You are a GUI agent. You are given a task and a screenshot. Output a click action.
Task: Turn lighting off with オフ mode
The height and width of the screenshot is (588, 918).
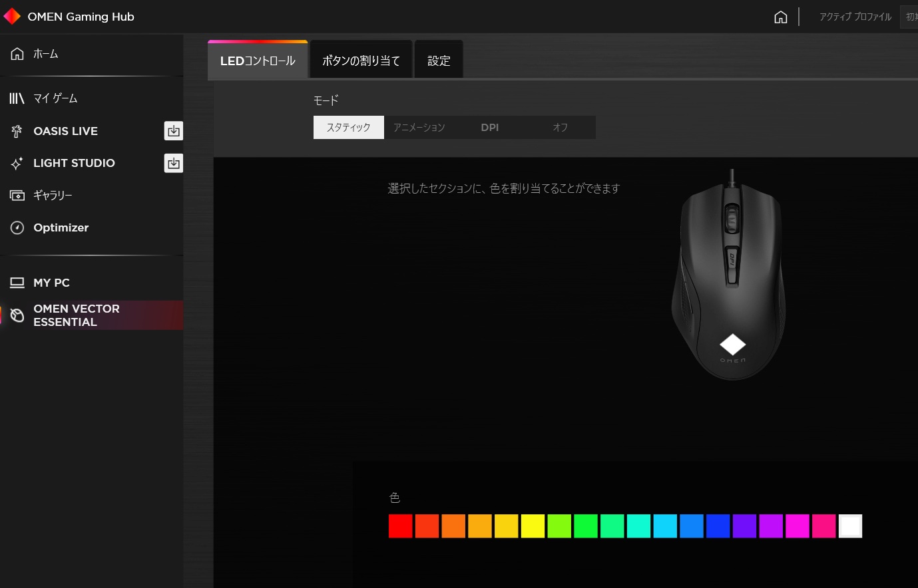tap(561, 127)
